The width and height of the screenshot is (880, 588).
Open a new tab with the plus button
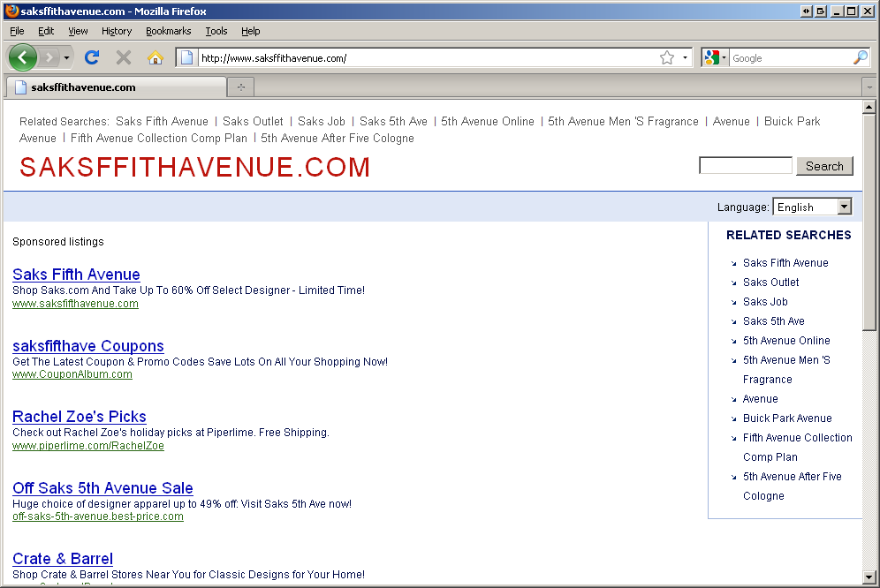pos(241,87)
